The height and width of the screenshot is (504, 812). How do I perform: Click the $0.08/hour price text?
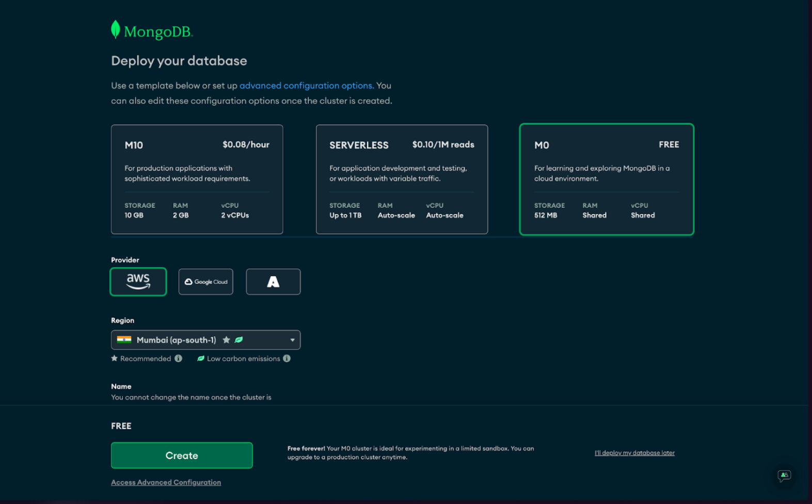pos(246,144)
